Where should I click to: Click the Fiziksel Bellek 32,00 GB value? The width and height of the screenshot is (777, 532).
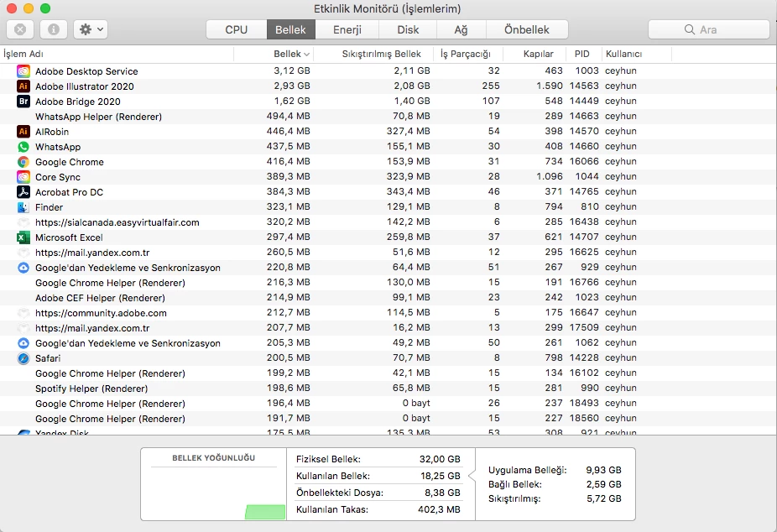tap(440, 459)
